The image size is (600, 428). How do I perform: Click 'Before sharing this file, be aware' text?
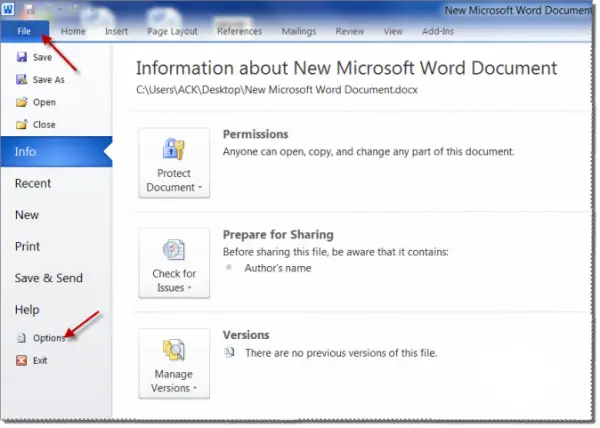pos(336,252)
